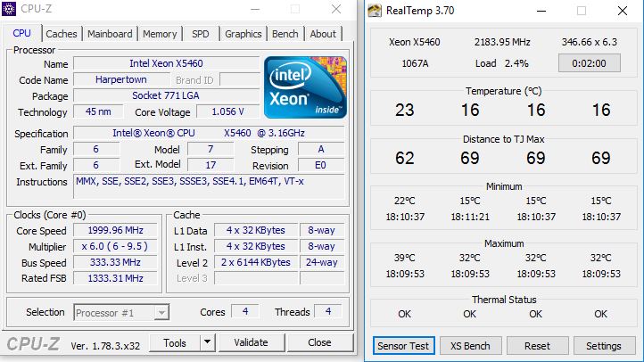The height and width of the screenshot is (362, 644).
Task: Click the Validate button
Action: pyautogui.click(x=251, y=342)
